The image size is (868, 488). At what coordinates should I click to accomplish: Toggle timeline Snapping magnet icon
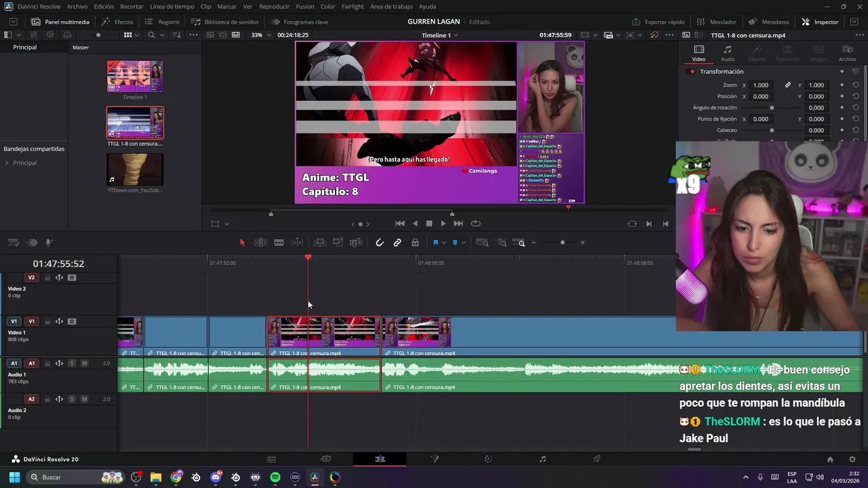380,243
